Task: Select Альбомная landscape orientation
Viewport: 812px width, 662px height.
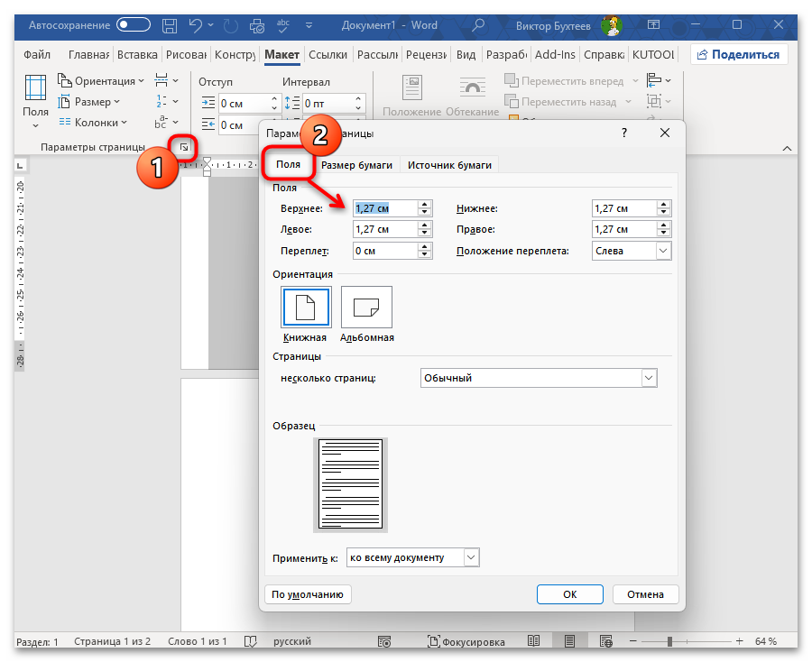Action: coord(366,308)
